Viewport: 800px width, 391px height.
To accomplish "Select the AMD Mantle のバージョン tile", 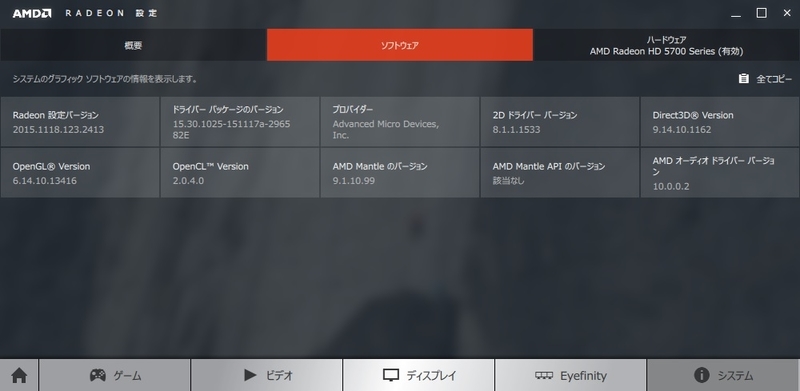I will coord(400,173).
